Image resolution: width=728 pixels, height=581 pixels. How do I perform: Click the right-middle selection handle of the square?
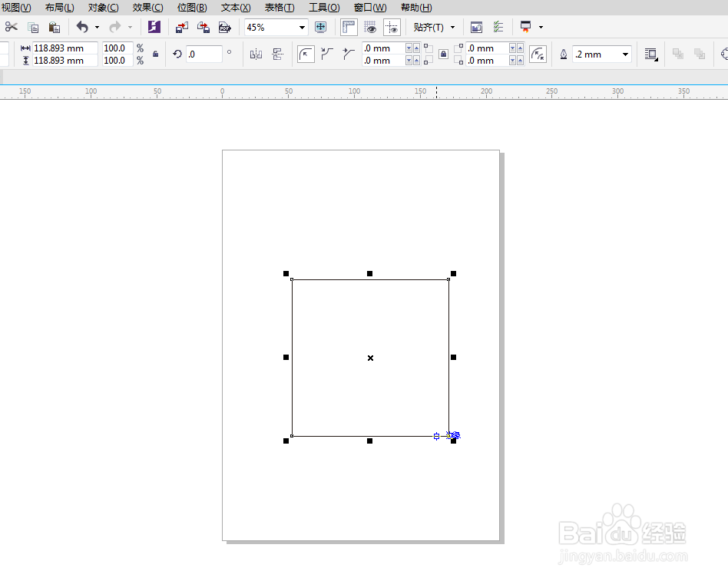(454, 358)
